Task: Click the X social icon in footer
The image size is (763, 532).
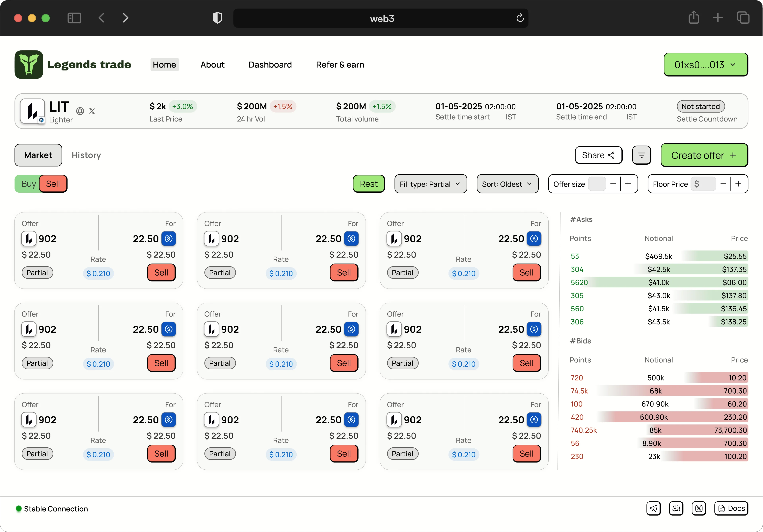Action: coord(698,508)
